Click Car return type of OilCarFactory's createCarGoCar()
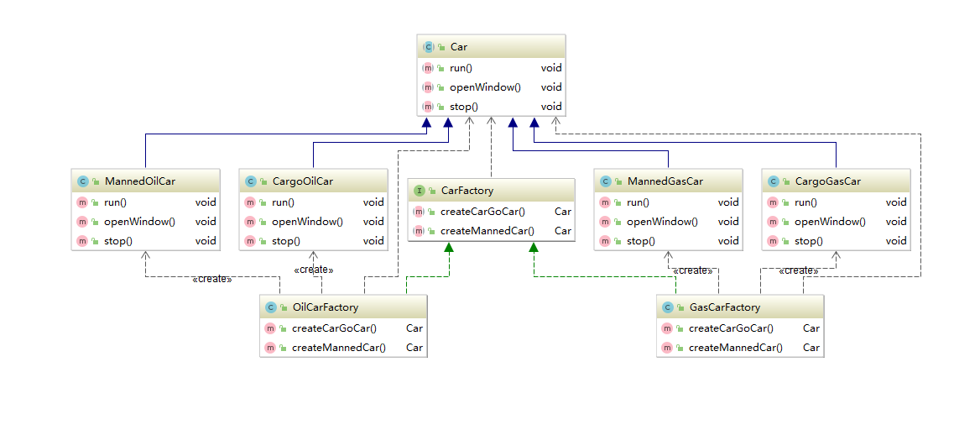The image size is (980, 430). click(x=414, y=328)
